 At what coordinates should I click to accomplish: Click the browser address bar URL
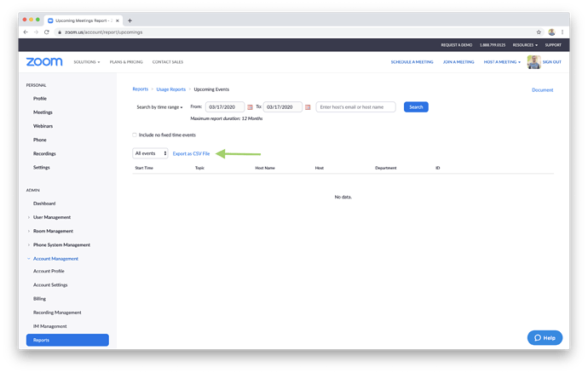103,32
